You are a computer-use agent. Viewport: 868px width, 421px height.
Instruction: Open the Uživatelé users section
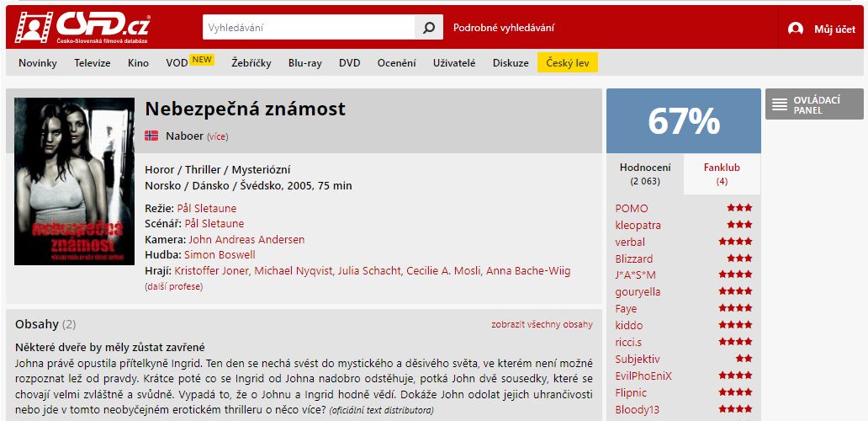coord(454,63)
